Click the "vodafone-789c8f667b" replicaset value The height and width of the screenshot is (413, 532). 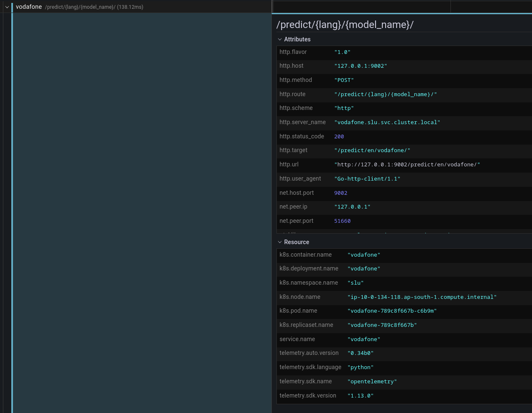coord(382,325)
